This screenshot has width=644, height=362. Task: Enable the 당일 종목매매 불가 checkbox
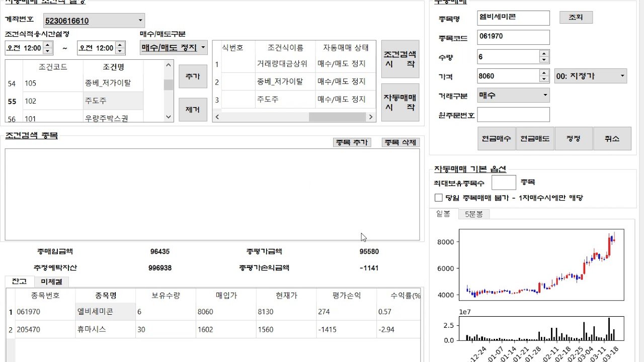(438, 198)
